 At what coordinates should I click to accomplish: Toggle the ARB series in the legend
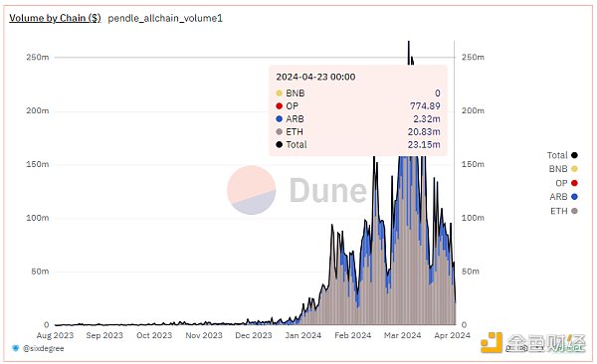click(x=563, y=197)
